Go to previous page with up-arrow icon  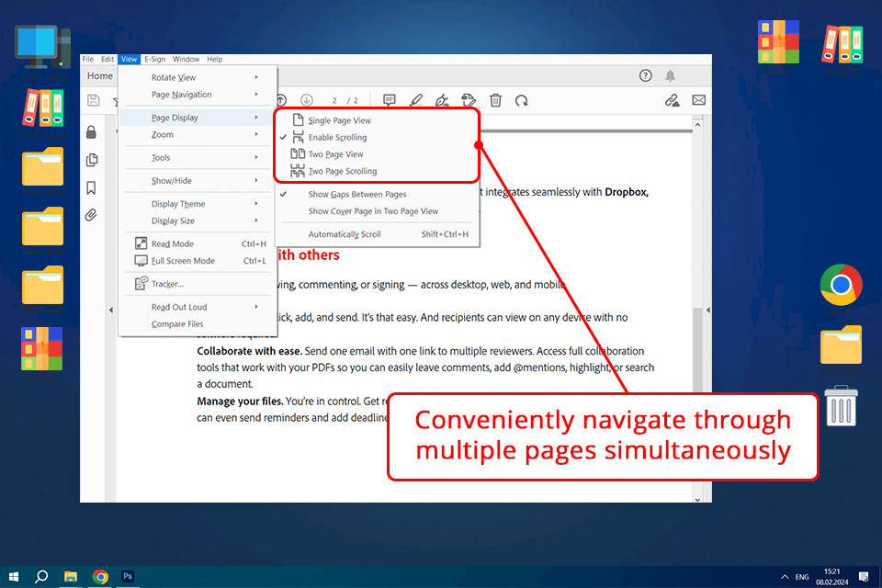coord(282,100)
